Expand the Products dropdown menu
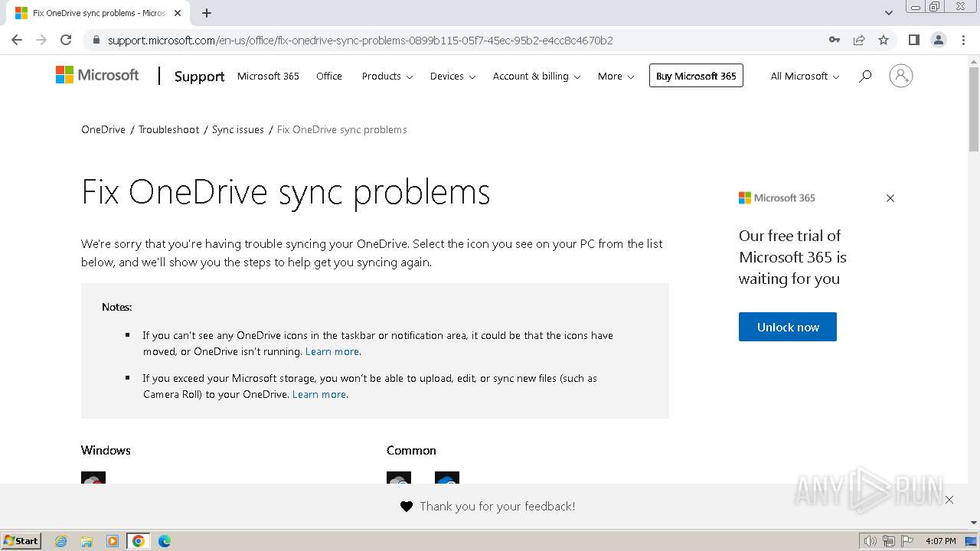980x551 pixels. (x=387, y=76)
